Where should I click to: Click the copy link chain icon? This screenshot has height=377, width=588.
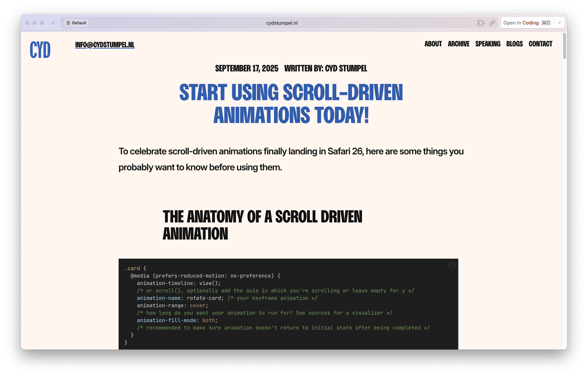click(x=492, y=23)
